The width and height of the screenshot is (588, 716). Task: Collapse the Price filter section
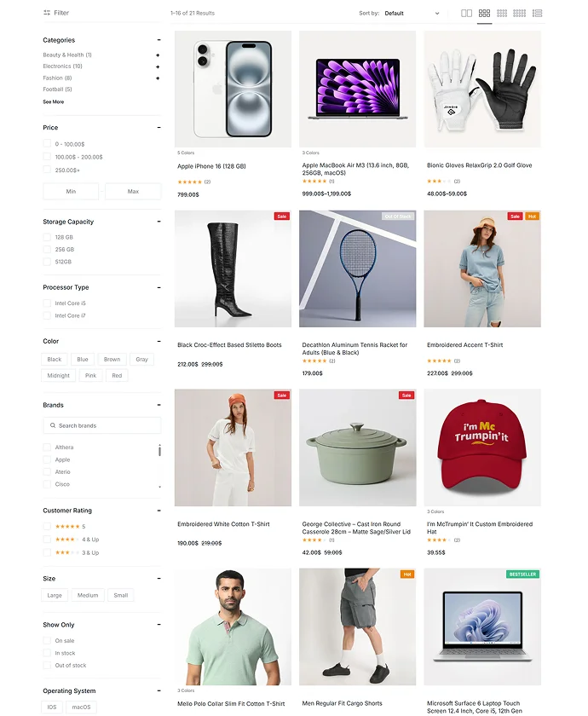pyautogui.click(x=159, y=127)
